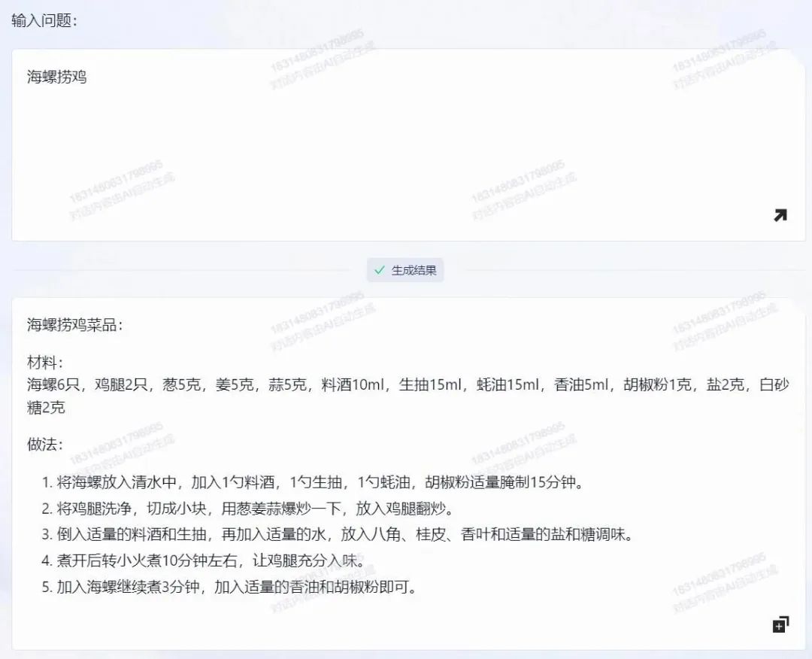Image resolution: width=812 pixels, height=659 pixels.
Task: Click the 生成结果 status badge
Action: [x=405, y=269]
